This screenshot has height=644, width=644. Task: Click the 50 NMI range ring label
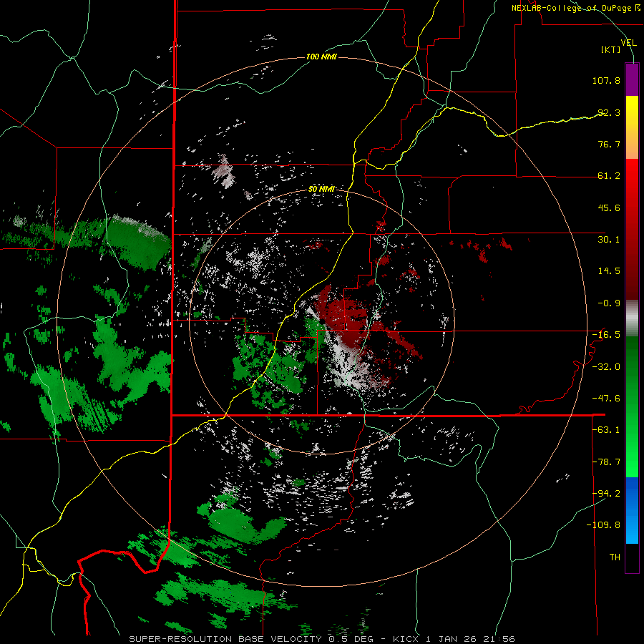point(321,189)
